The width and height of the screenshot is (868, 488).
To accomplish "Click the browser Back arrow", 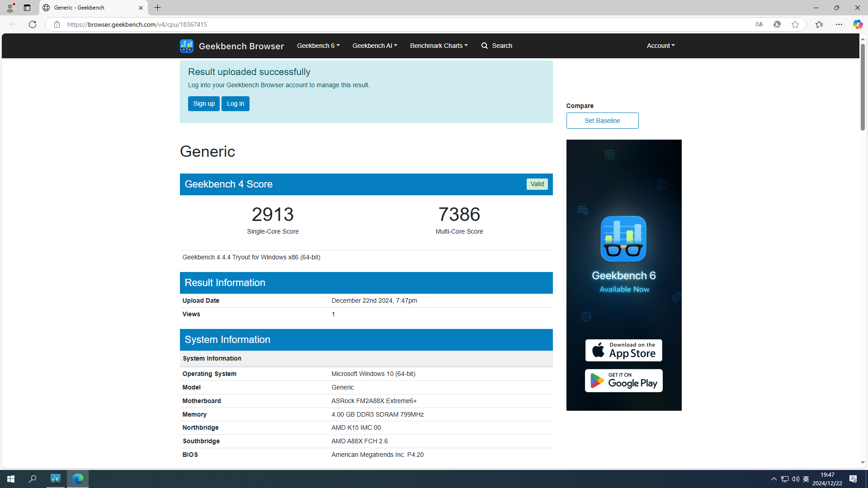I will 12,24.
